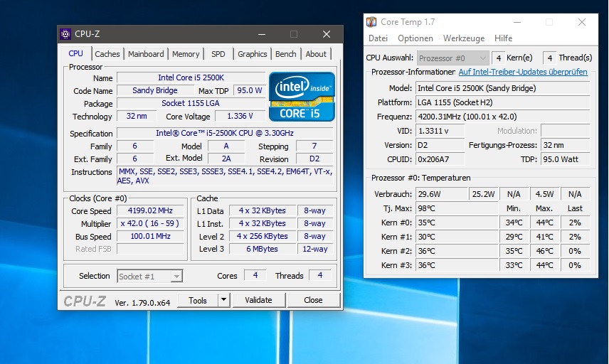
Task: Open the Hilfe menu
Action: (504, 38)
